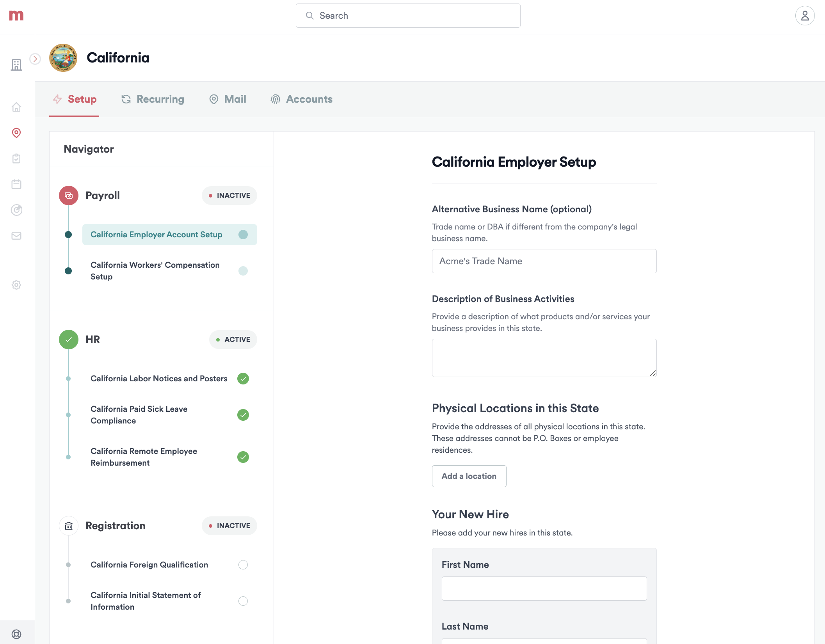This screenshot has height=644, width=825.
Task: Click California Labor Notices green checkmark
Action: click(243, 379)
